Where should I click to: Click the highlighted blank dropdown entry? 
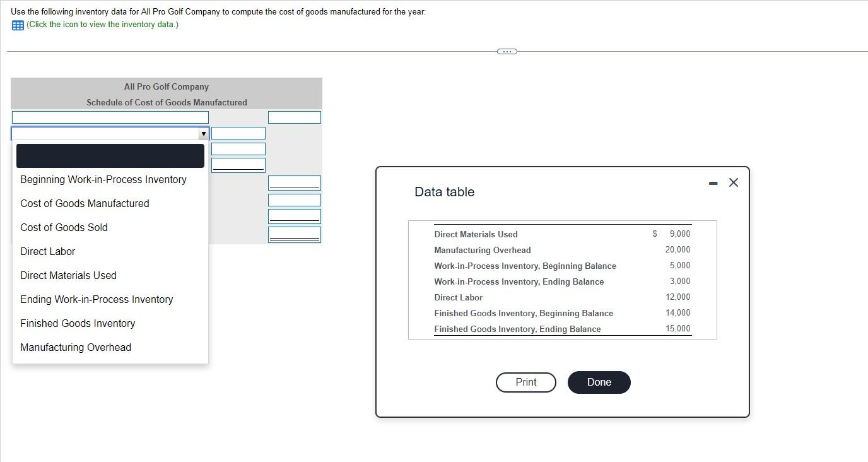pyautogui.click(x=110, y=155)
